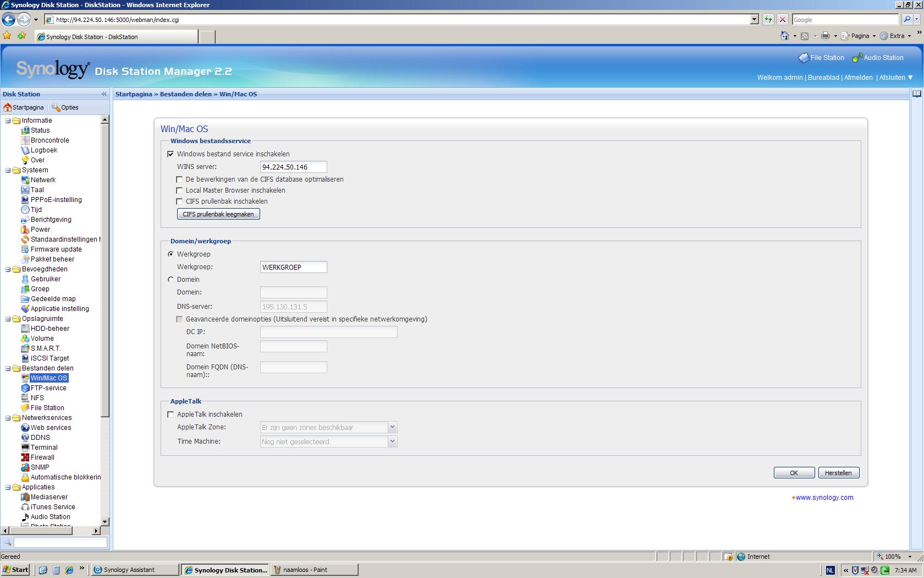The image size is (924, 578).
Task: Open DDNS settings
Action: pos(40,438)
